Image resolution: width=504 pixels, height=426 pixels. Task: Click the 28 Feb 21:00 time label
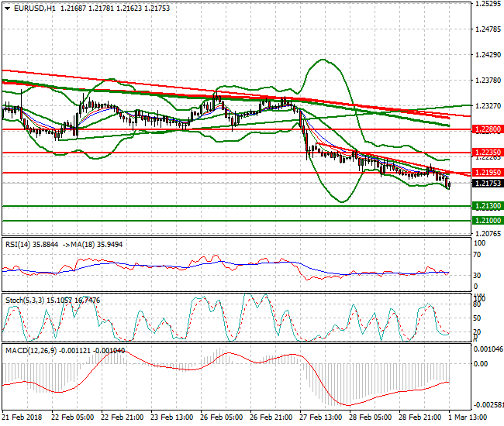pyautogui.click(x=419, y=417)
